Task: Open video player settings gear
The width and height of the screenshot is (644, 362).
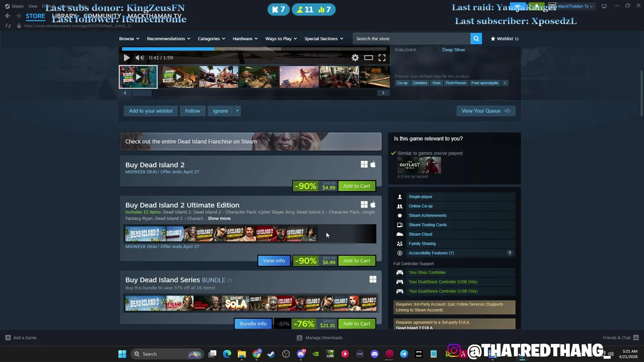Action: click(355, 58)
